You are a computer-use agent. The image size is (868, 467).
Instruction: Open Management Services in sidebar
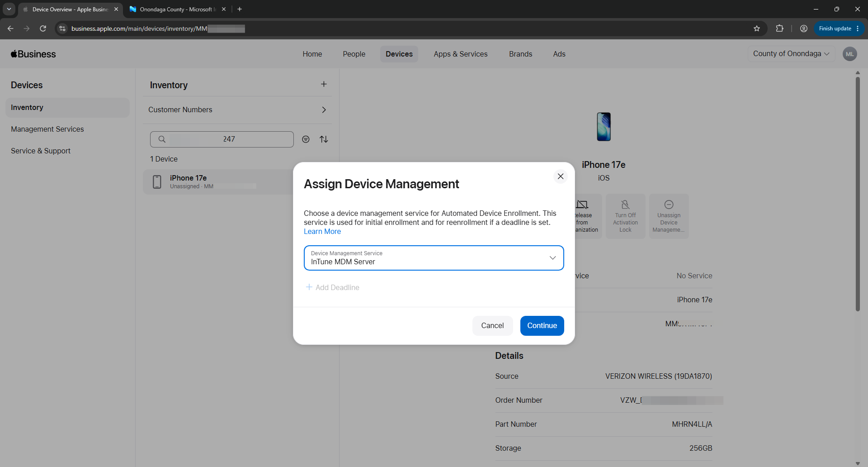47,129
